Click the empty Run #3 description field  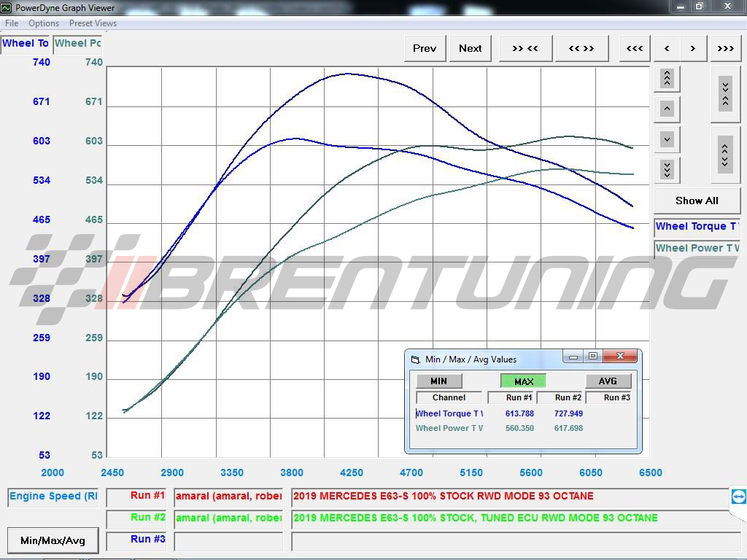tap(516, 541)
